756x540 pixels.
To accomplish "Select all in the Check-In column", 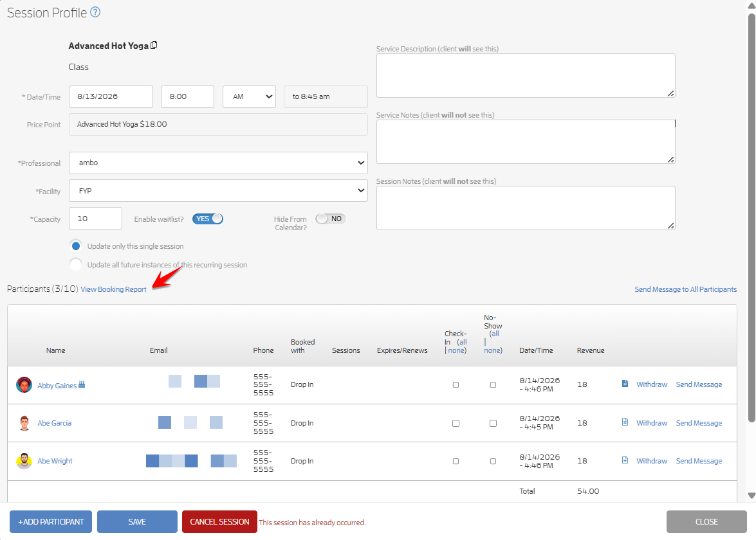I will click(463, 342).
